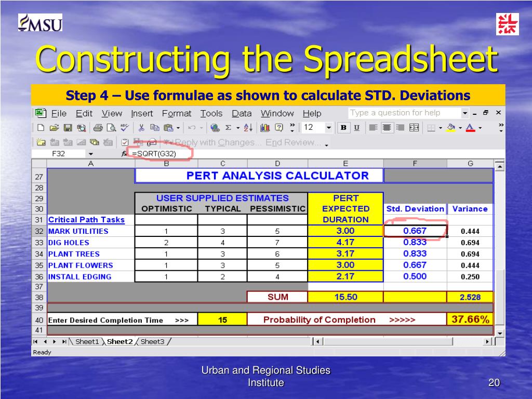The width and height of the screenshot is (532, 399).
Task: Cut the selection with the scissors icon
Action: [141, 128]
